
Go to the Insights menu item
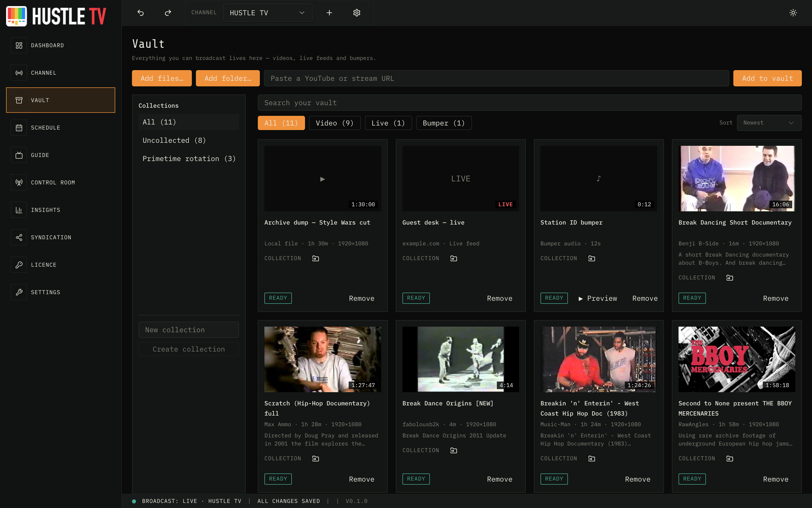coord(60,210)
